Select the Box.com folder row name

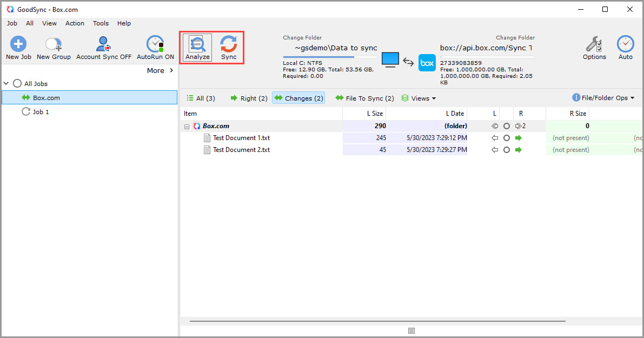point(216,126)
